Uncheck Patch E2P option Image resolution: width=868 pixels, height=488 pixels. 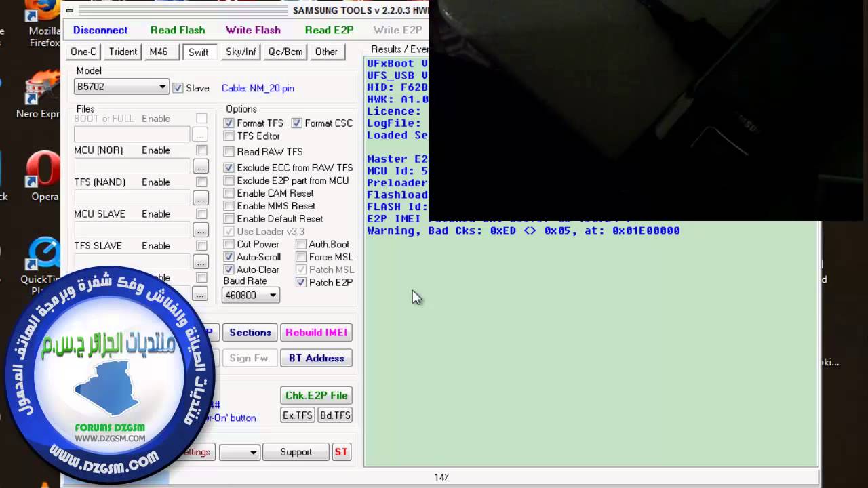pos(301,283)
